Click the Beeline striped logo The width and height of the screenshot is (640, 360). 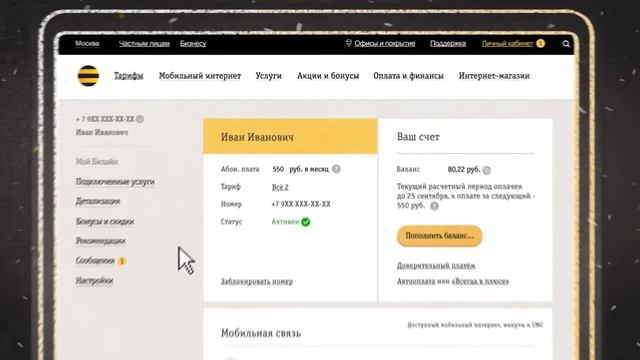[x=88, y=76]
